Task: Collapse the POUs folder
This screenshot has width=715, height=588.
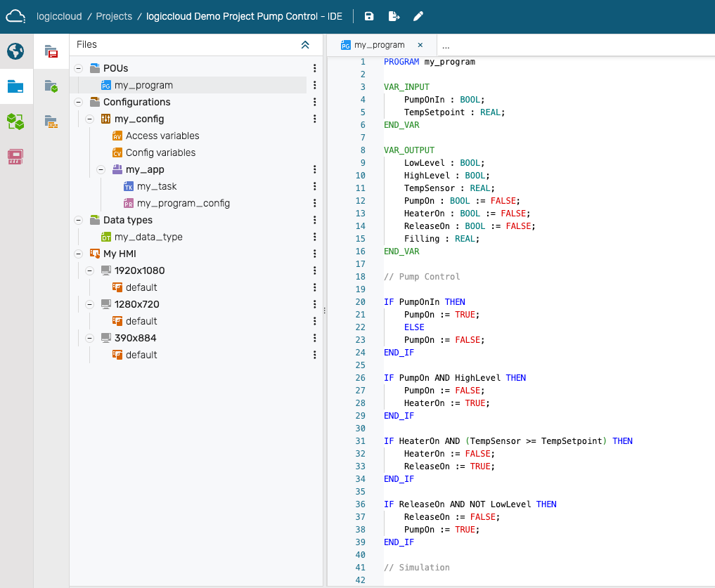Action: point(78,68)
